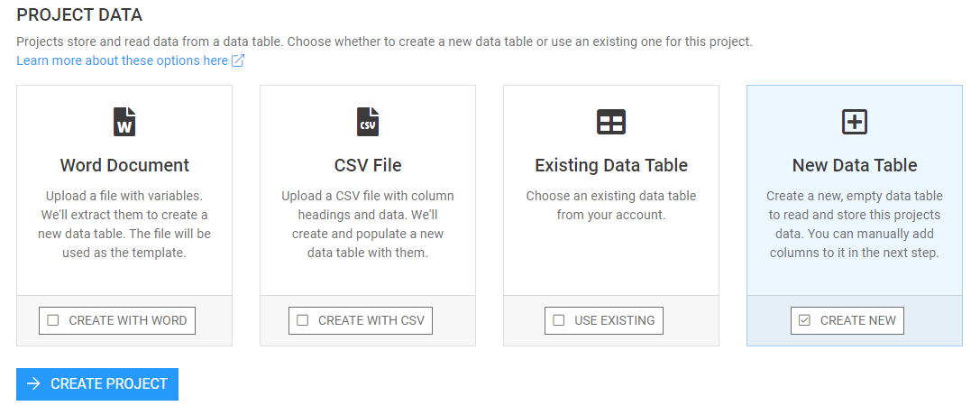Click the New Data Table description text
Screen dimensions: 980x415
855,224
